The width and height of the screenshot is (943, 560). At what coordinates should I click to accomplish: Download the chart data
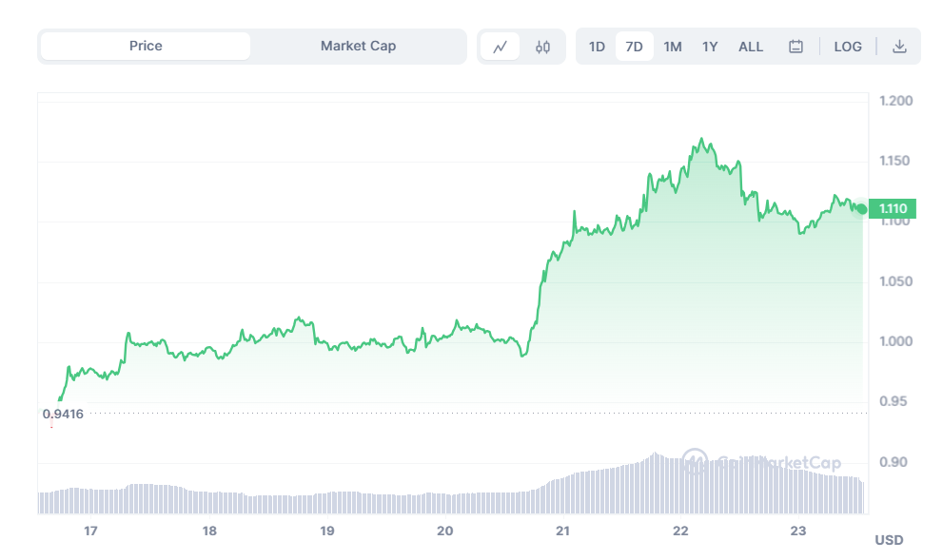coord(899,47)
